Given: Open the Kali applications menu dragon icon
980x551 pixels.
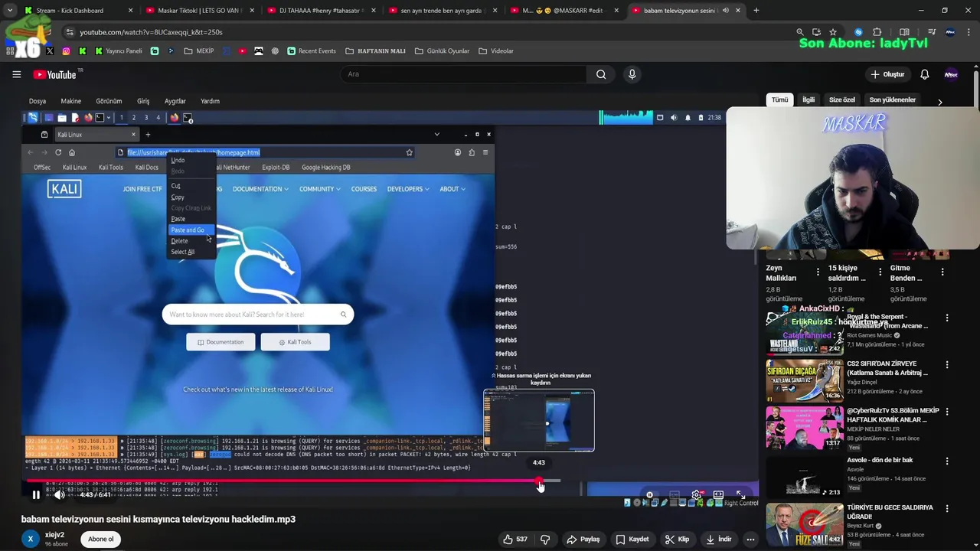Looking at the screenshot, I should [x=33, y=117].
